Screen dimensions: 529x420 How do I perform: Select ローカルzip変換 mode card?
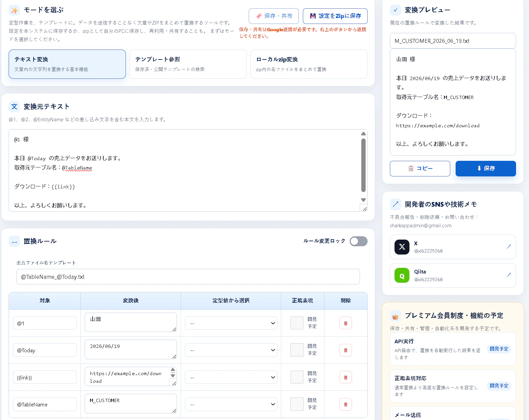309,64
